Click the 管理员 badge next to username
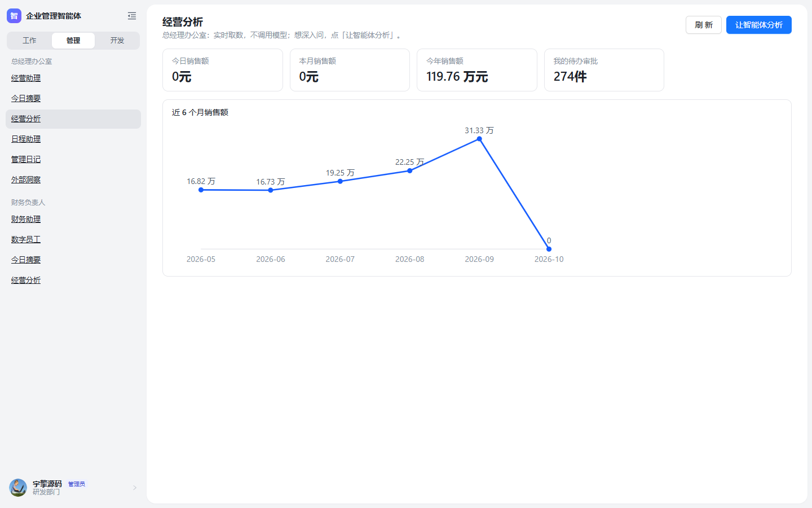The width and height of the screenshot is (812, 508). [77, 484]
